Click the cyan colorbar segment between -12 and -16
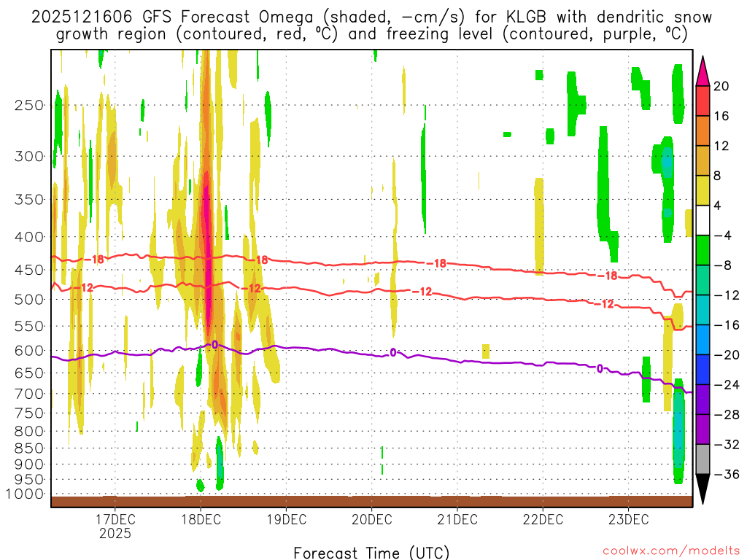747x560 pixels. (x=703, y=310)
